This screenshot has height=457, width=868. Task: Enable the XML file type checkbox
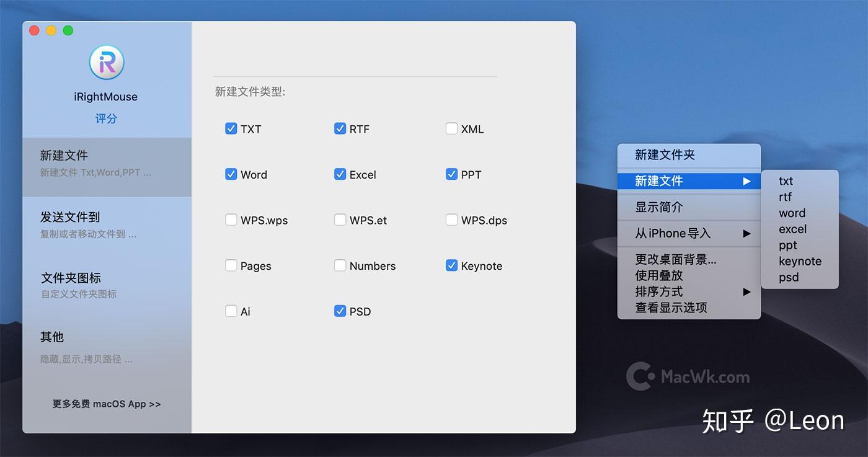click(x=452, y=128)
